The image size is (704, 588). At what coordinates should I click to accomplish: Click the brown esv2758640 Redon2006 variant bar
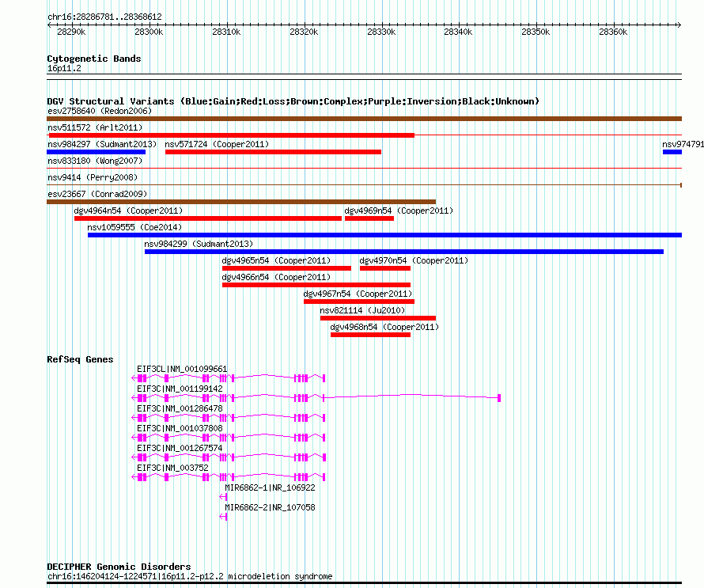[x=364, y=119]
